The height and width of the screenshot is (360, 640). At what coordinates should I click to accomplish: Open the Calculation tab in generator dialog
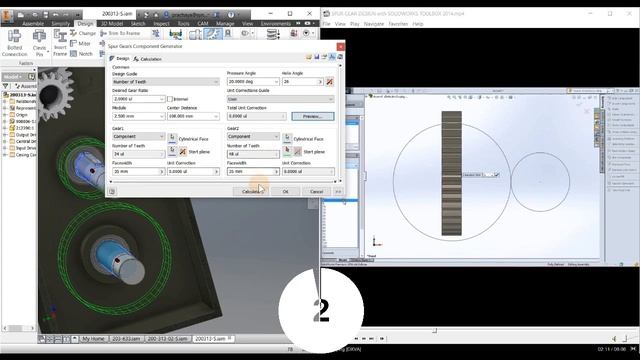tap(147, 59)
